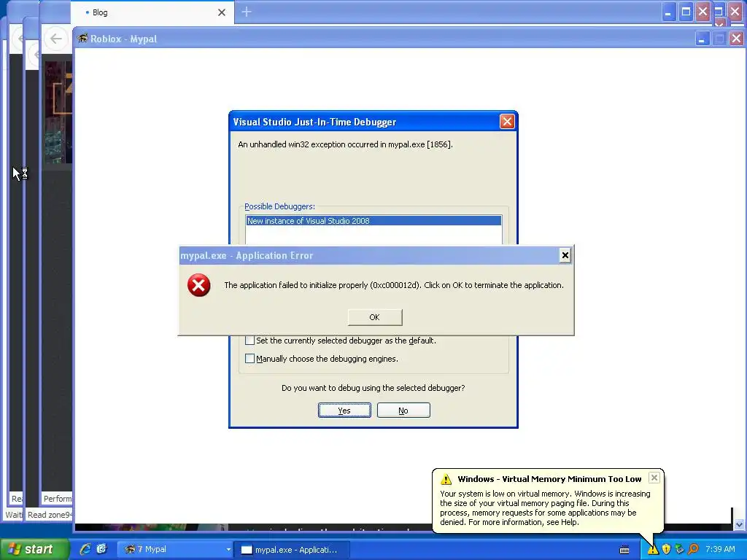Image resolution: width=747 pixels, height=560 pixels.
Task: Click the Safely Remove Hardware tray icon
Action: [680, 550]
